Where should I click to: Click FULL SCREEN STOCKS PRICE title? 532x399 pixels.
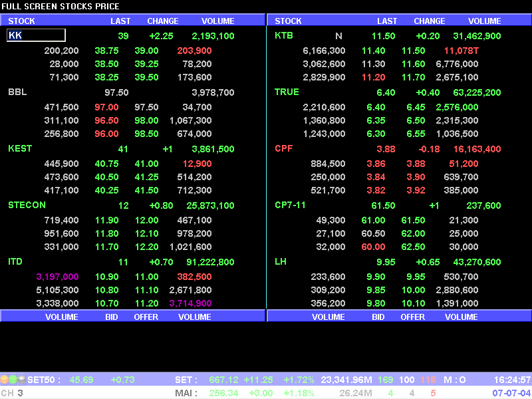coord(61,6)
